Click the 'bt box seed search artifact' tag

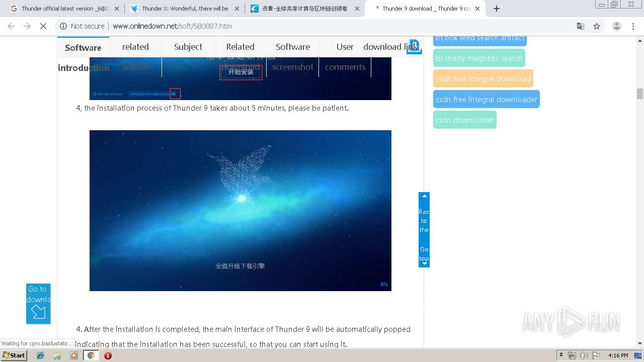[480, 39]
